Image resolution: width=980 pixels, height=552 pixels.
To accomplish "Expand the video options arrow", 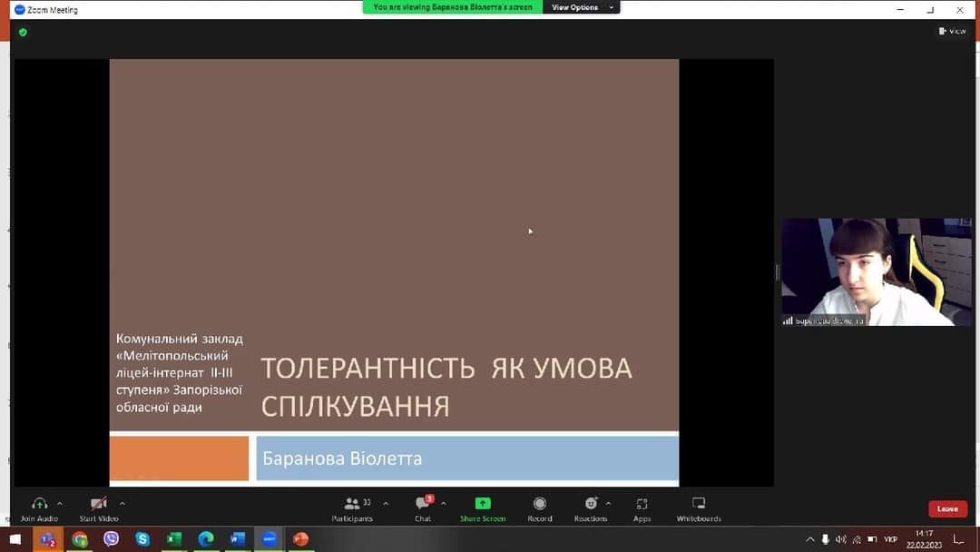I will [x=122, y=503].
